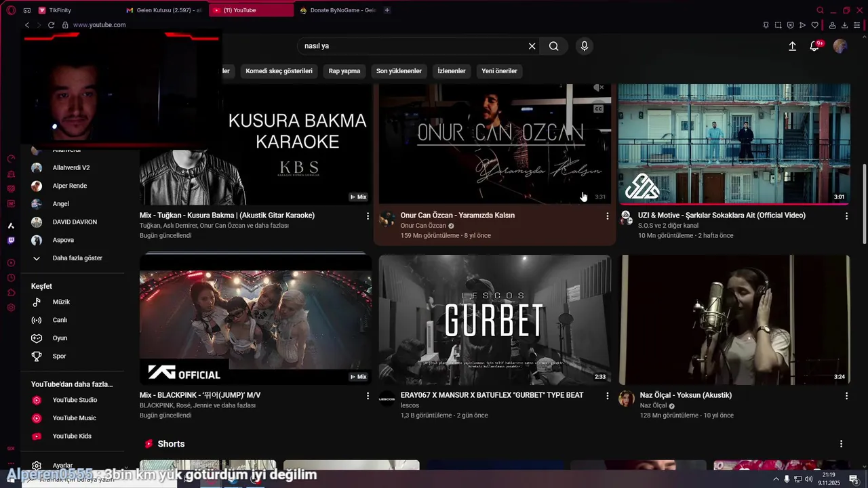The height and width of the screenshot is (488, 868).
Task: Select Son yüklenenler filter chip
Action: [x=399, y=70]
